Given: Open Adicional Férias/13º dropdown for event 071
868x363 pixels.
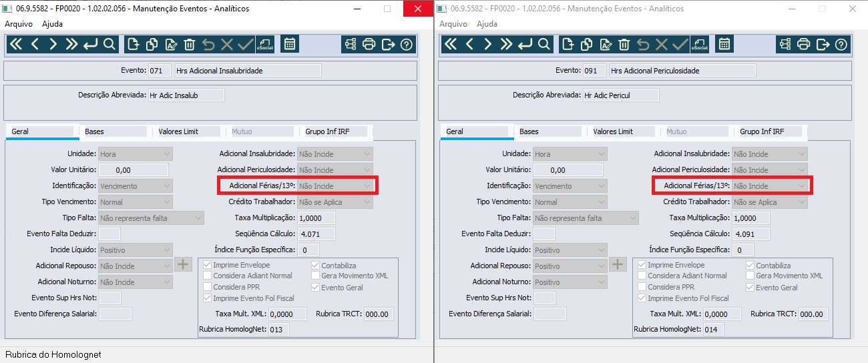Looking at the screenshot, I should [335, 186].
